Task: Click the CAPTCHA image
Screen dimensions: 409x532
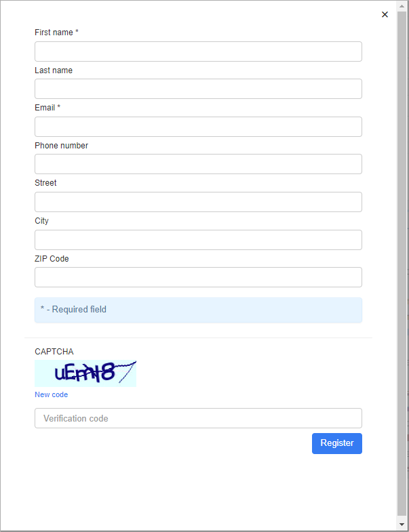Action: (x=85, y=373)
